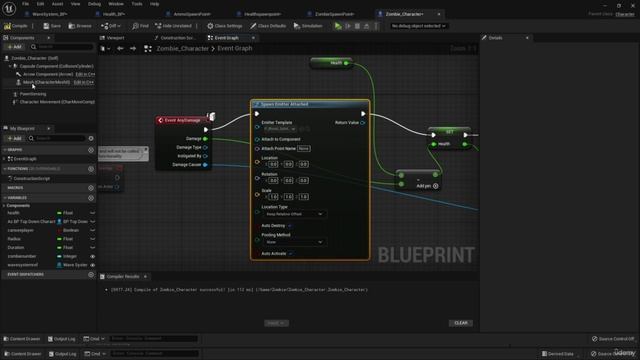Click Edit in C++ link for Mesh component

point(84,82)
